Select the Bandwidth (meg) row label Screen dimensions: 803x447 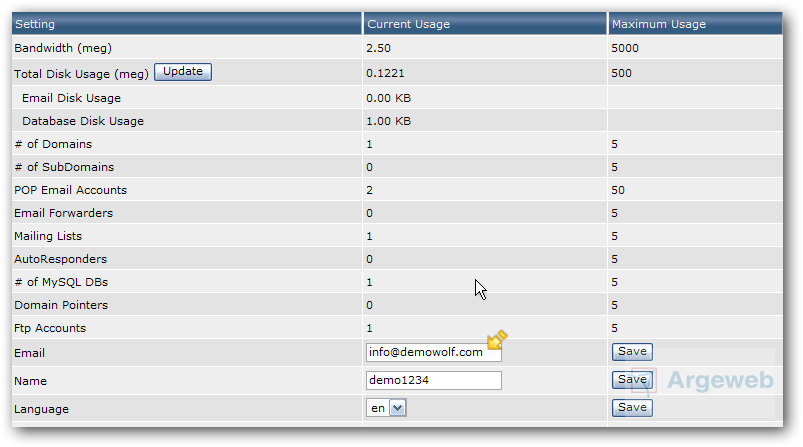click(63, 48)
